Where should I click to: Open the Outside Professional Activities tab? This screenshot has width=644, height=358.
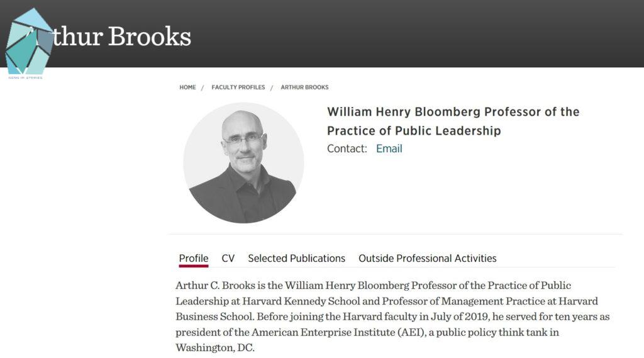427,258
